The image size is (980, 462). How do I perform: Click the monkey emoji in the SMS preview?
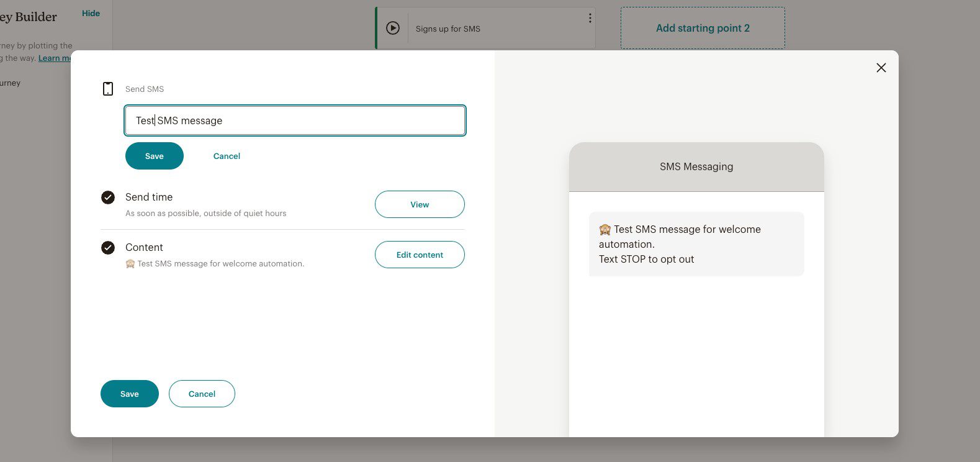(x=605, y=230)
